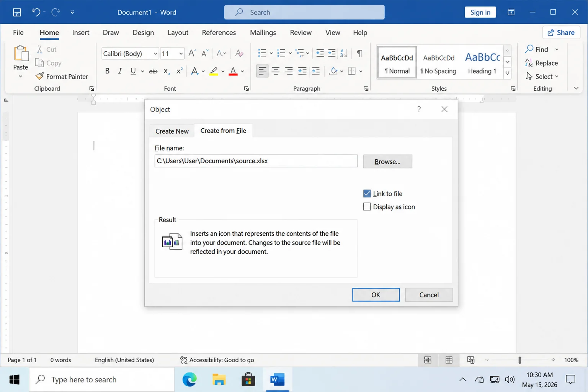Viewport: 588px width, 392px height.
Task: Toggle underline formatting
Action: tap(133, 71)
